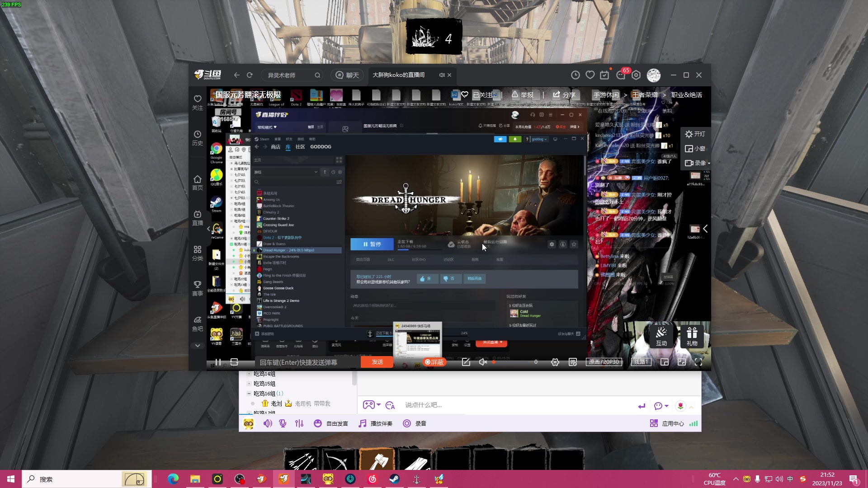
Task: Open 职业&绝活 breadcrumb link
Action: click(687, 95)
